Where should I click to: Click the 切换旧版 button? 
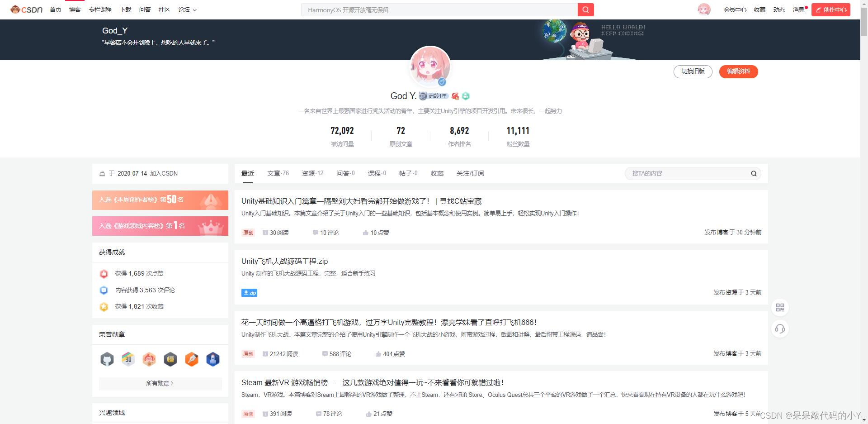click(693, 71)
